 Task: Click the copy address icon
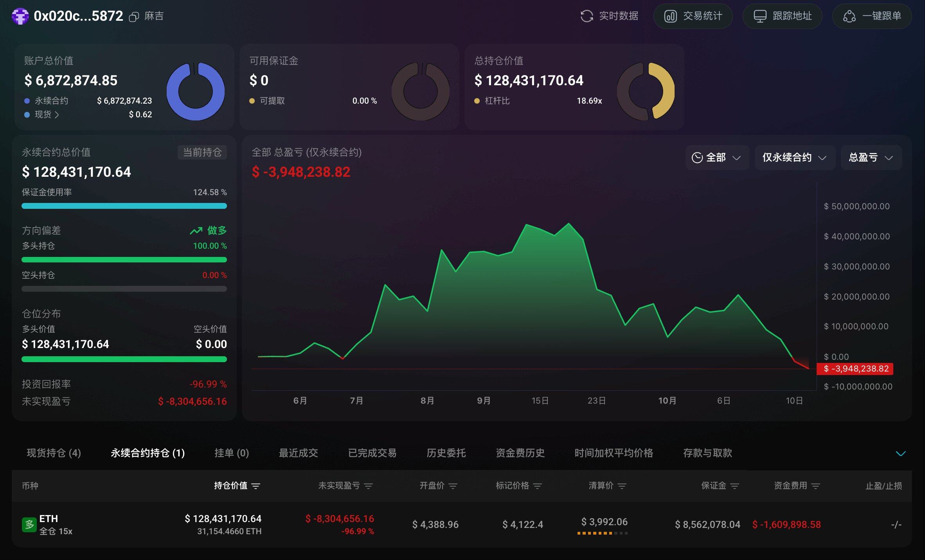click(134, 17)
